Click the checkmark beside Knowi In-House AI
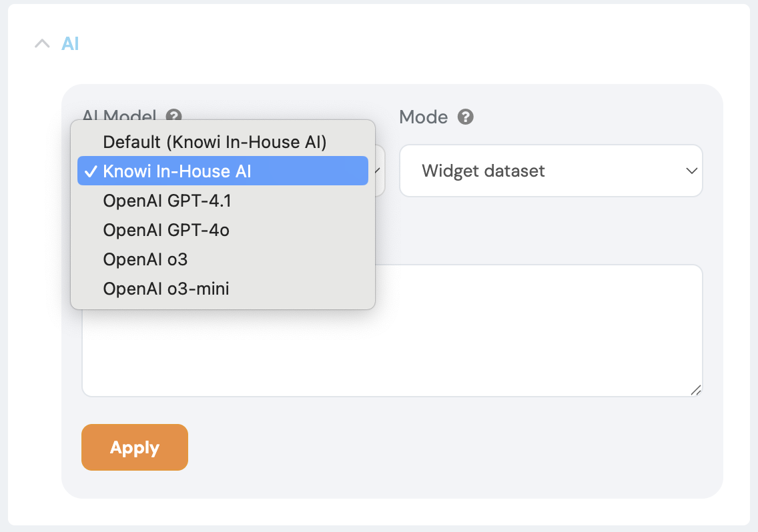 (90, 171)
